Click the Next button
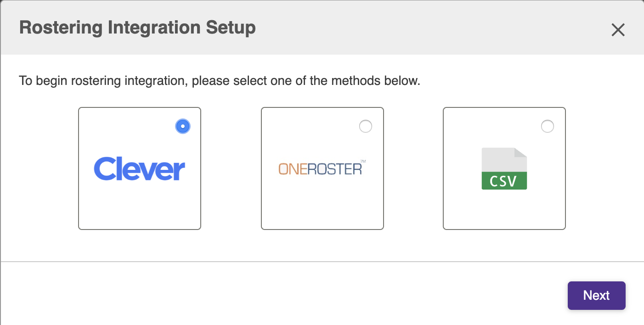This screenshot has width=644, height=325. (x=597, y=295)
